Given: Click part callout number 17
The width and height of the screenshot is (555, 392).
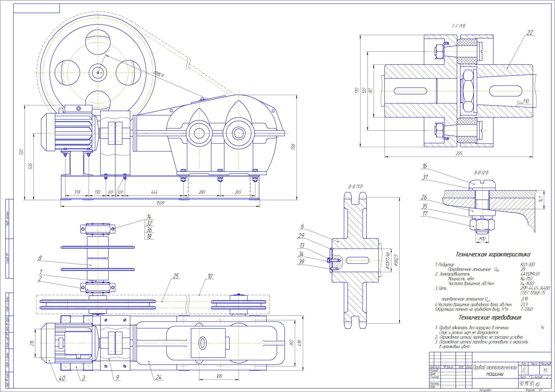Looking at the screenshot, I should click(425, 214).
